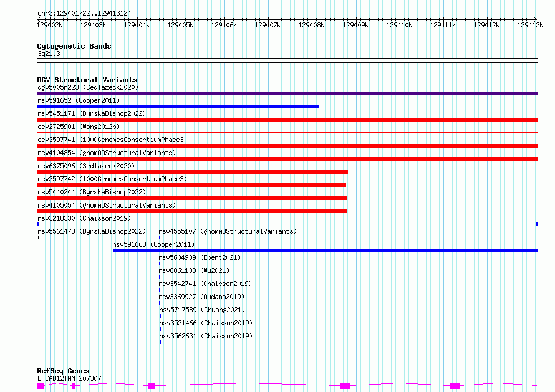Open nsv5717589 (Chuang2021) variant label
The height and width of the screenshot is (392, 555).
[202, 310]
